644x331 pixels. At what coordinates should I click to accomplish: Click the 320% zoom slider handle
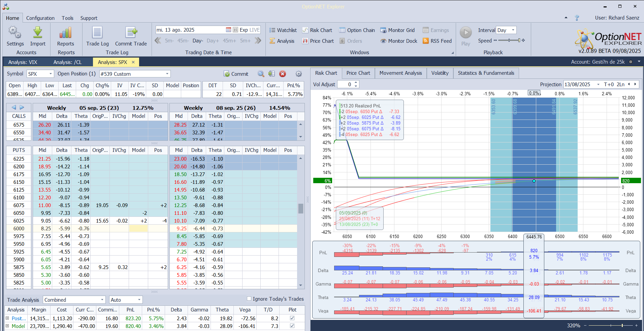point(622,326)
